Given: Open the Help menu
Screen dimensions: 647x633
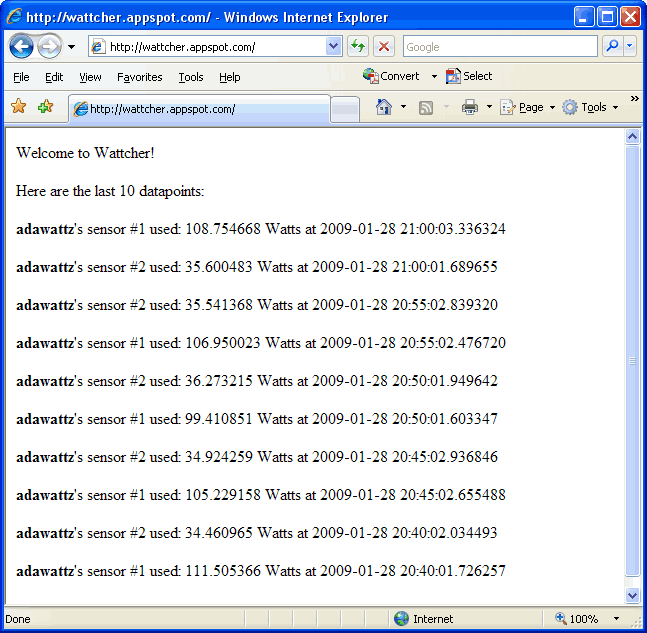Looking at the screenshot, I should pos(230,77).
